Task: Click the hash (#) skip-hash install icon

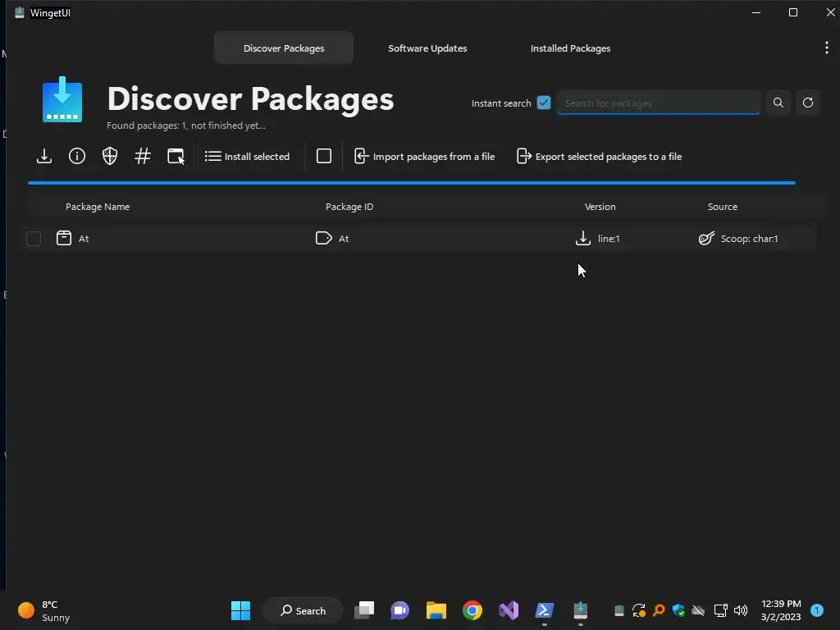Action: pyautogui.click(x=143, y=156)
